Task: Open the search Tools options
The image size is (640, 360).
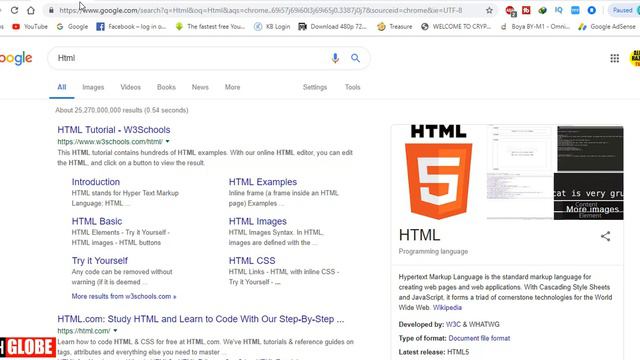Action: [x=352, y=87]
